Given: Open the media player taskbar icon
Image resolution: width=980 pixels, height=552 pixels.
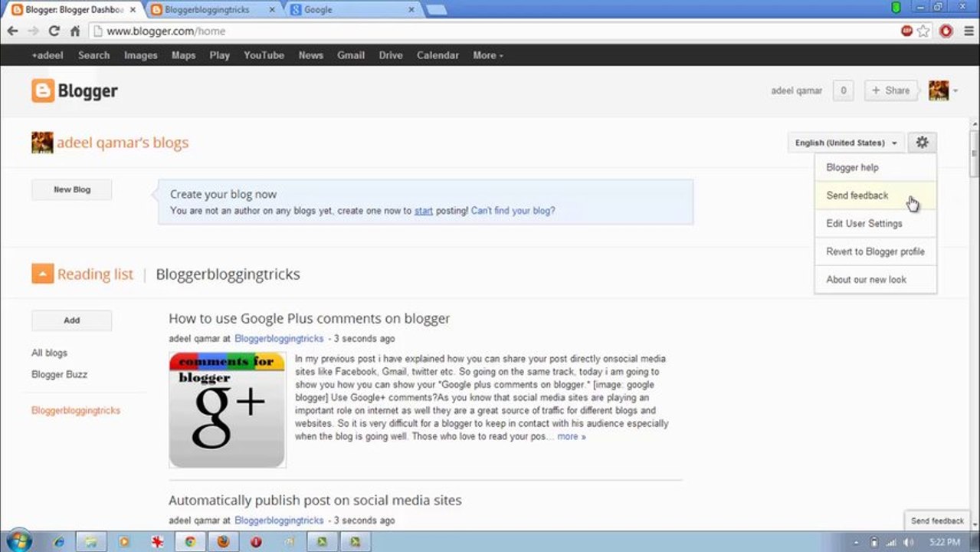Looking at the screenshot, I should (x=124, y=541).
